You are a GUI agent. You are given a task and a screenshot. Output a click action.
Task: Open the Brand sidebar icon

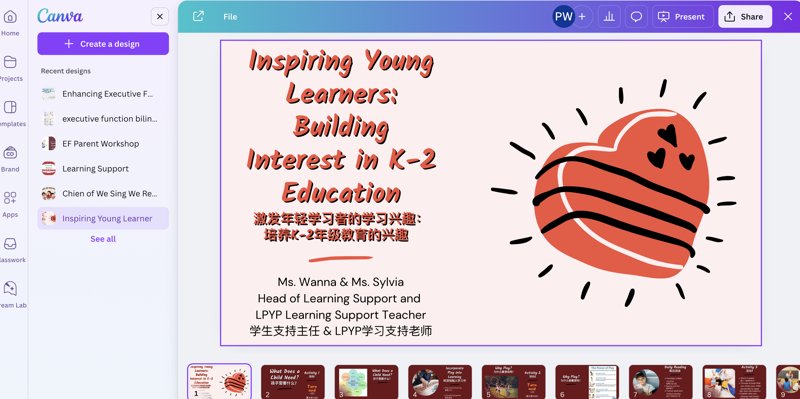10,153
